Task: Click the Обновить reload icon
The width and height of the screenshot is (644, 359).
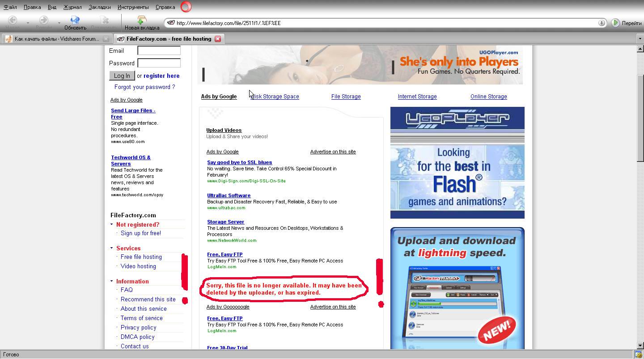Action: click(x=75, y=20)
